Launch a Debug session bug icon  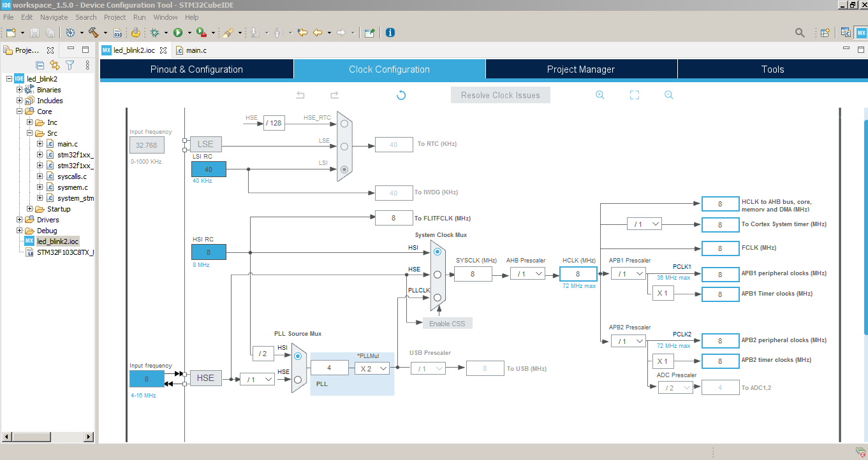pos(155,32)
